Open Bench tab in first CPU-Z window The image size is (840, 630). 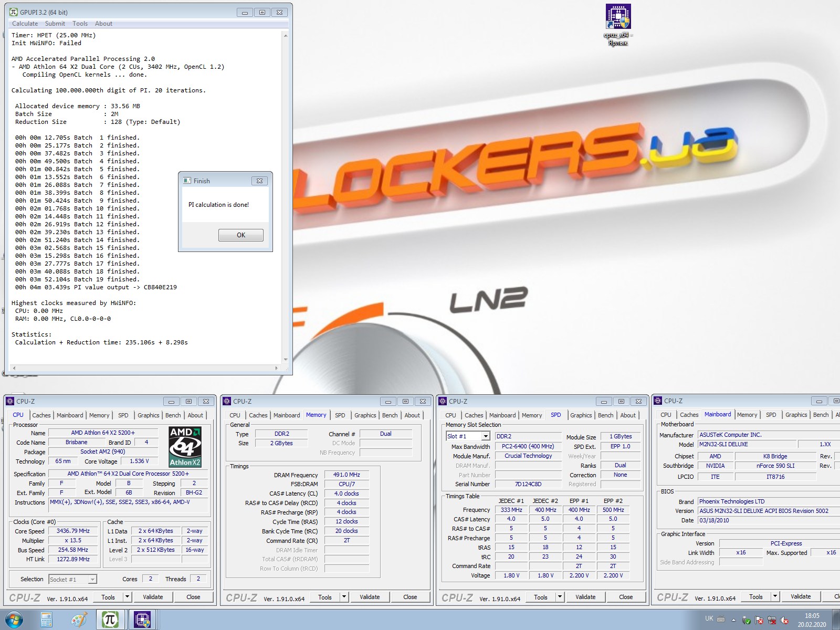point(173,415)
